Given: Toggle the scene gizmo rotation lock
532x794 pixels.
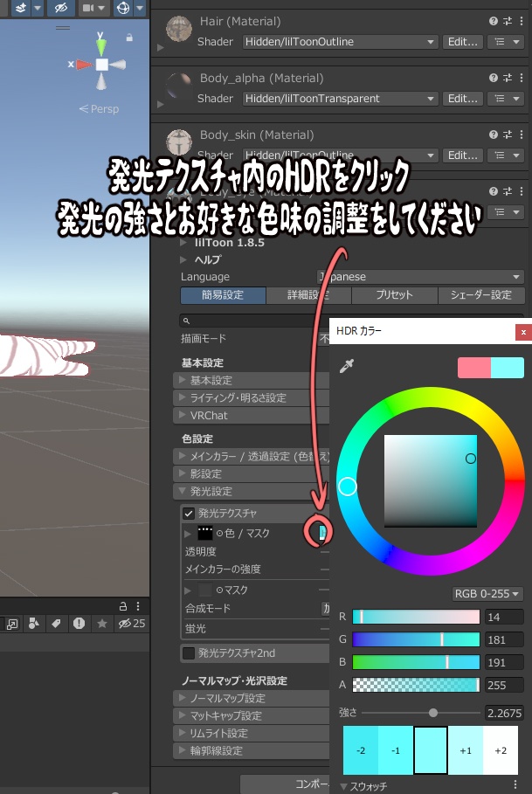Looking at the screenshot, I should pos(129,38).
